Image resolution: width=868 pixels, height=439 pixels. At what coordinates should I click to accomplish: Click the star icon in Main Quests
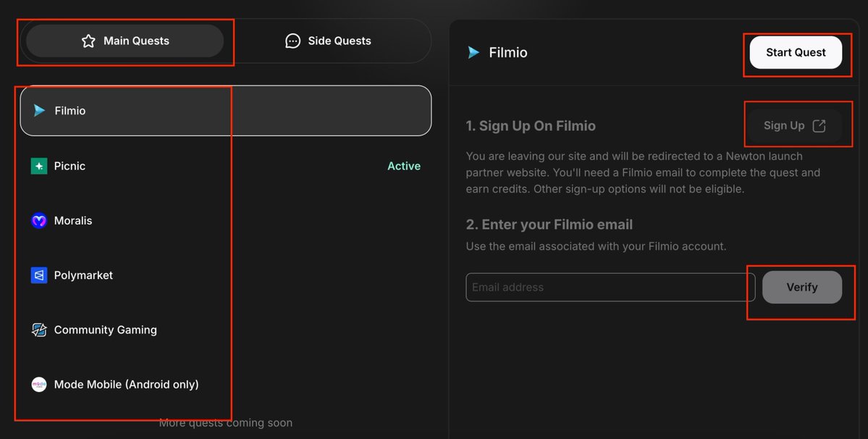(88, 41)
